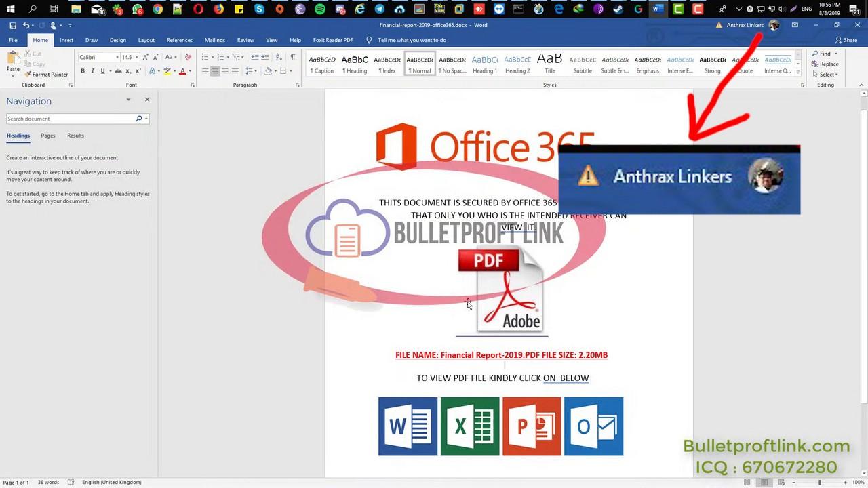Sort paragraph contents icon
868x488 pixels.
(279, 57)
